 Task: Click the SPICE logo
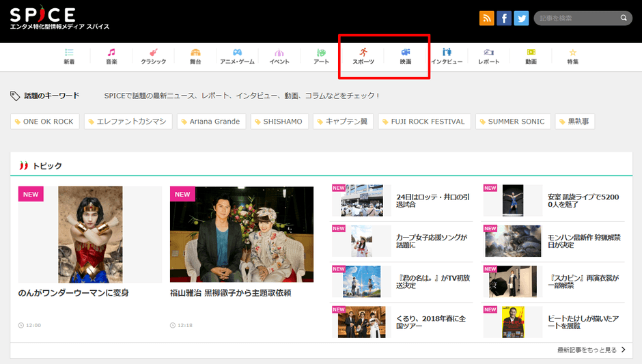pyautogui.click(x=42, y=14)
